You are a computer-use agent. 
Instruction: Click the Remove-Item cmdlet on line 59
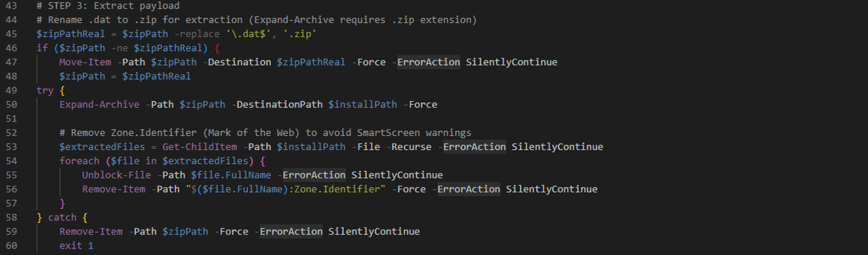coord(91,231)
